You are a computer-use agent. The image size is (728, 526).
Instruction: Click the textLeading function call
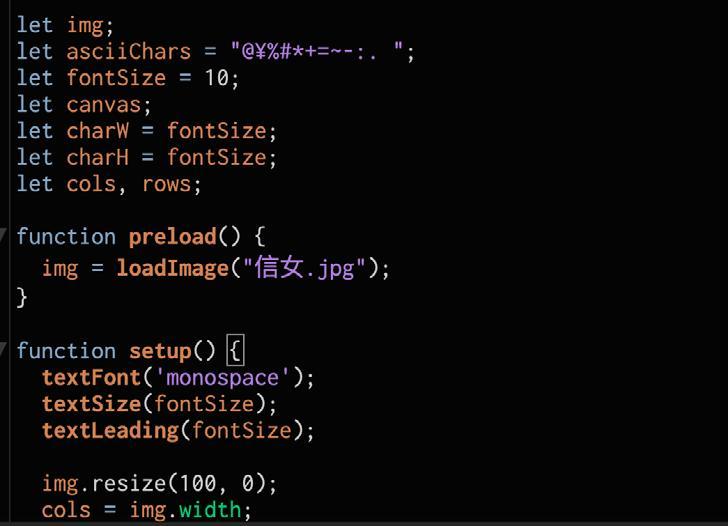pyautogui.click(x=110, y=430)
